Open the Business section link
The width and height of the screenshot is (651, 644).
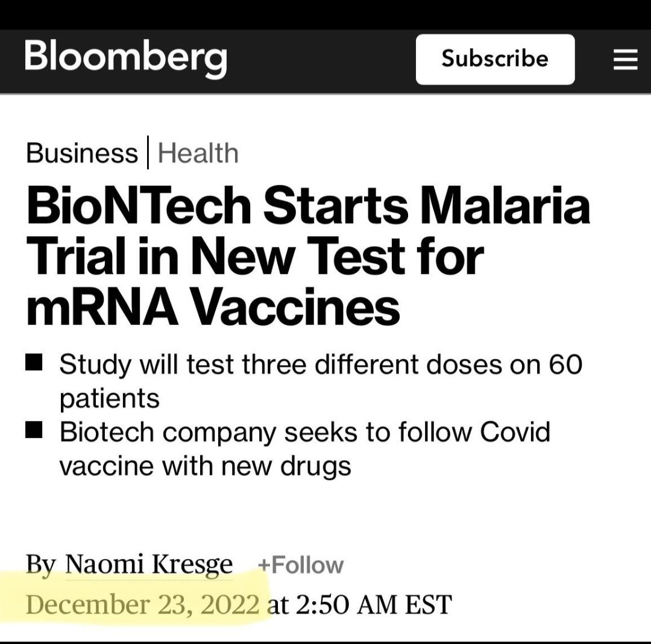[x=82, y=153]
